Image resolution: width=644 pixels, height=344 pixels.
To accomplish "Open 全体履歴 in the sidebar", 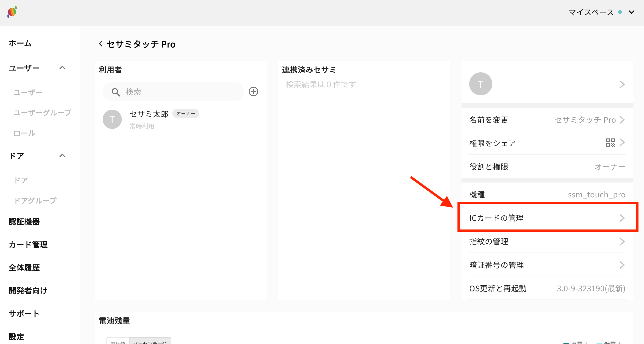I will click(24, 268).
